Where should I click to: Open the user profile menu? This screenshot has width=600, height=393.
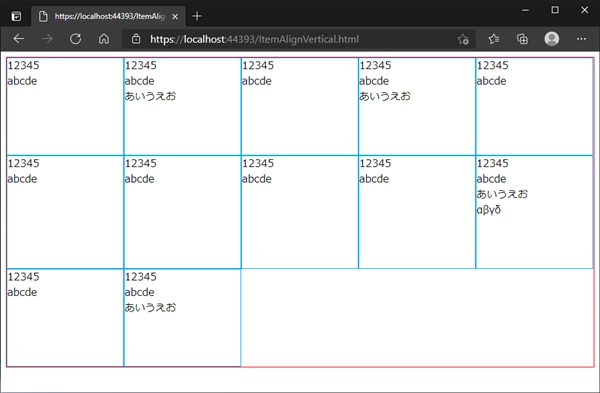tap(551, 39)
